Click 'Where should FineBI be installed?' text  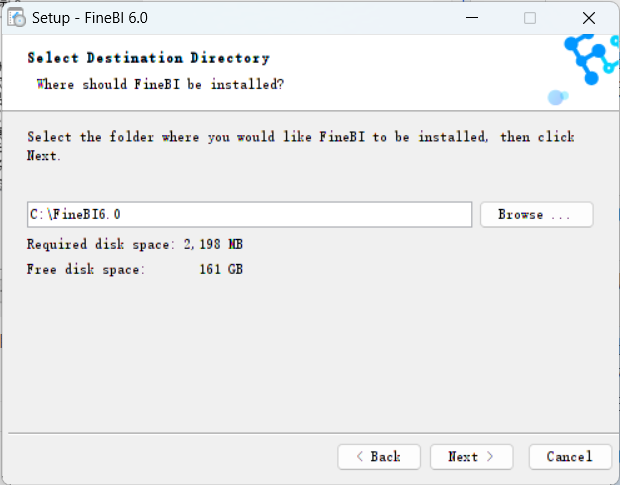point(160,84)
